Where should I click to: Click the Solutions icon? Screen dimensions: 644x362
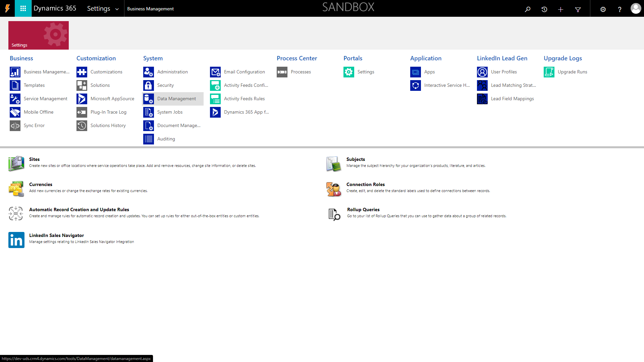pos(82,85)
